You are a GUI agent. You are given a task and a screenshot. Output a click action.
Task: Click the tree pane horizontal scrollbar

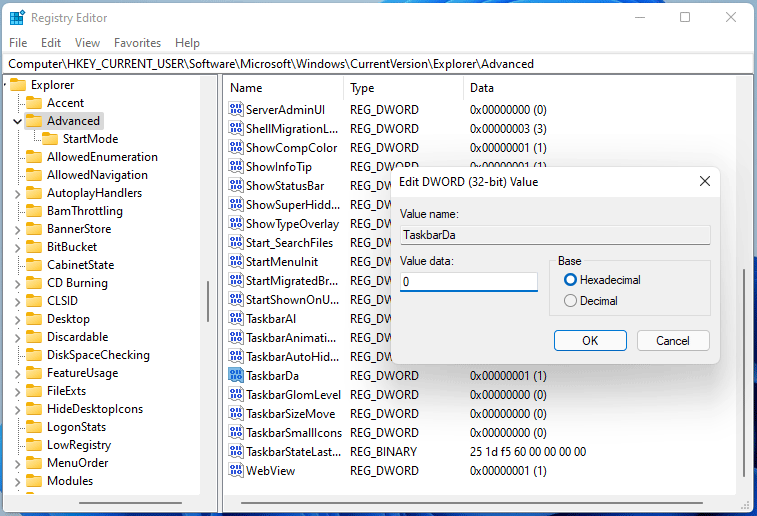pos(130,503)
